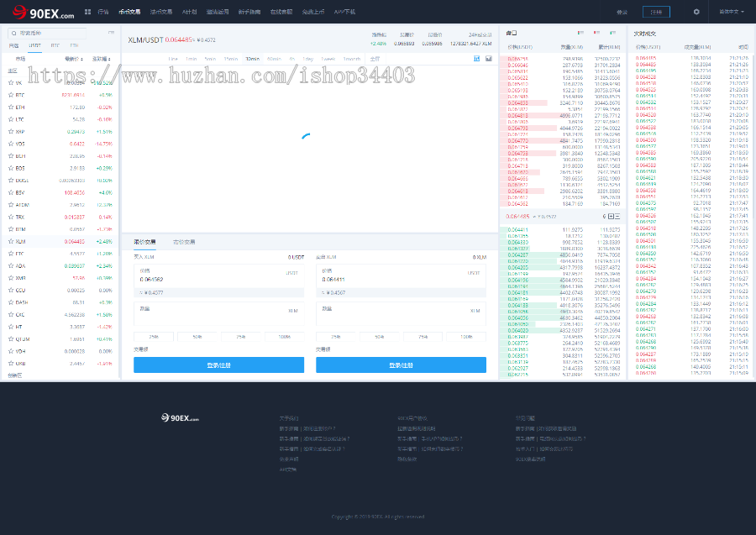Sort market list by price change column

tap(102, 59)
